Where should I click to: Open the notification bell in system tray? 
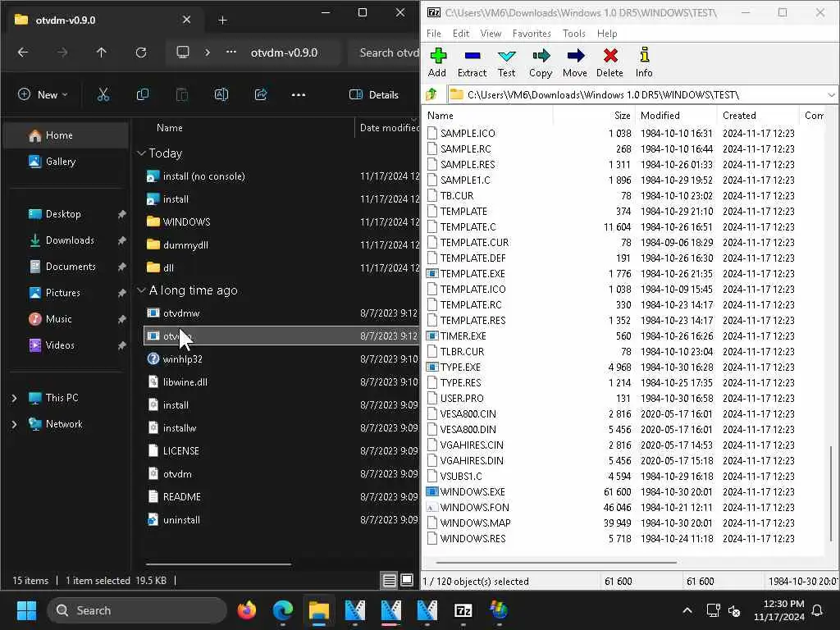coord(817,610)
